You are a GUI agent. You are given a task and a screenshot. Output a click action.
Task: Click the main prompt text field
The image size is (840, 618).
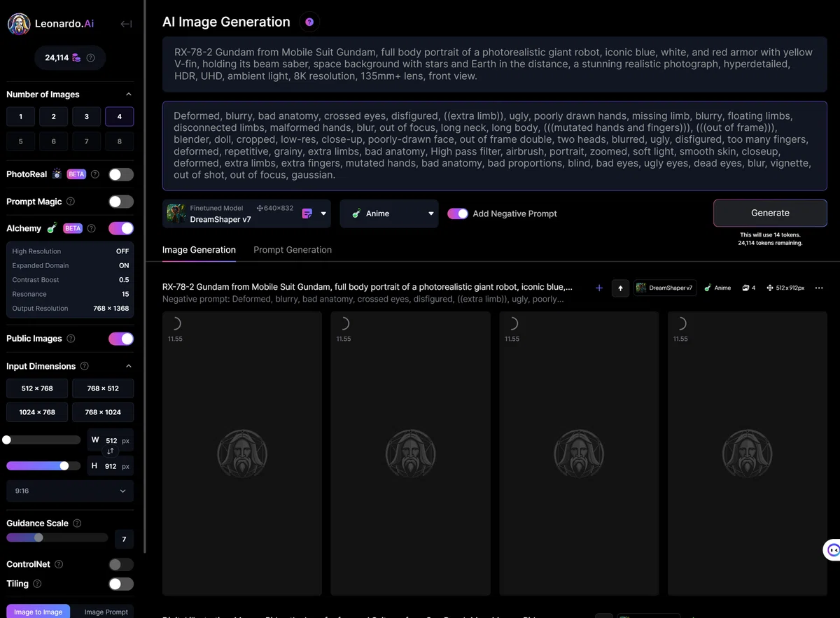pos(495,64)
